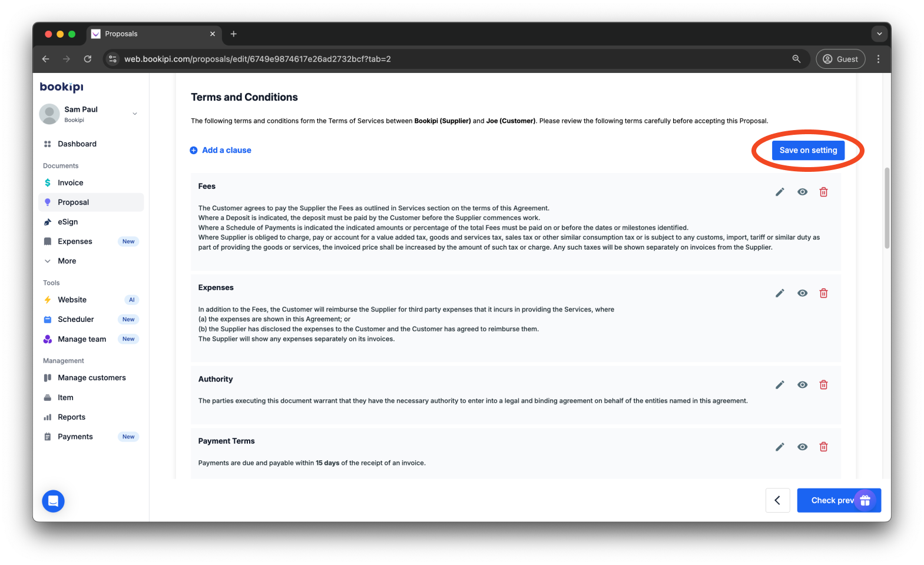This screenshot has height=565, width=924.
Task: Delete the Authority clause using the trash icon
Action: 823,384
